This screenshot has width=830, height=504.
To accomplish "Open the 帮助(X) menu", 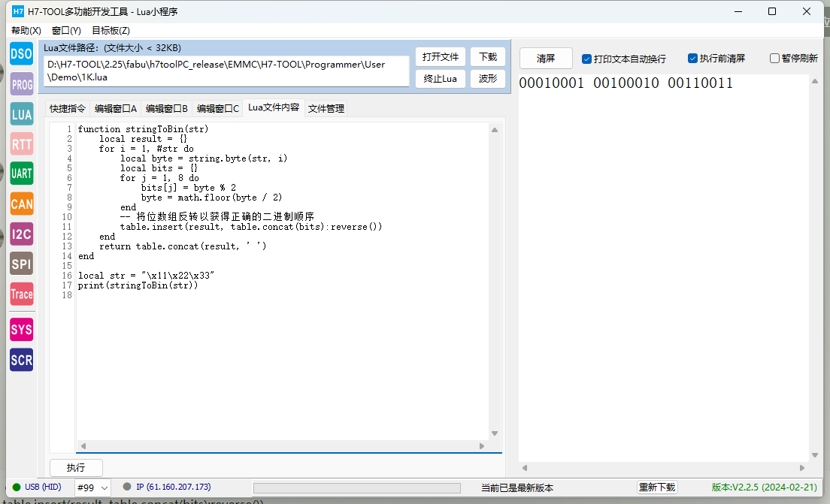I will point(26,30).
